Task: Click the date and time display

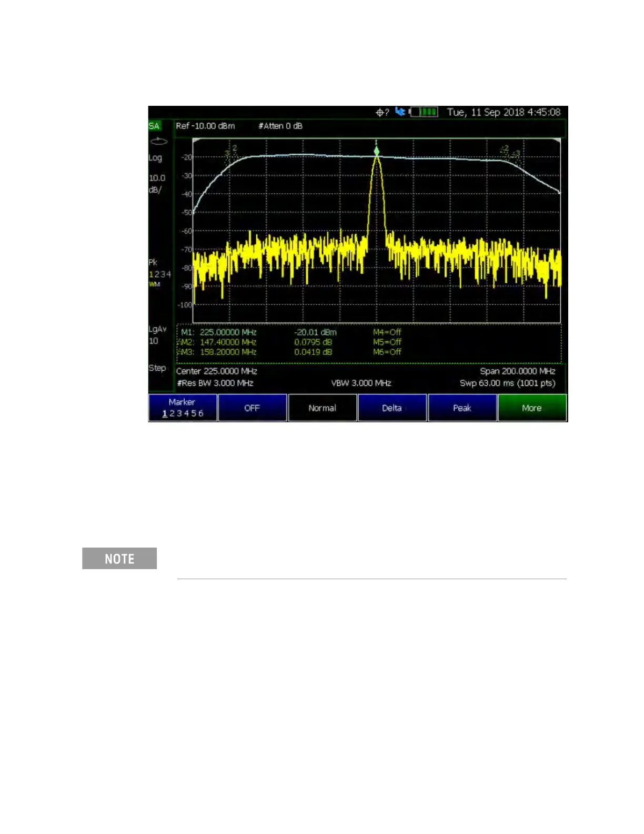Action: tap(504, 112)
